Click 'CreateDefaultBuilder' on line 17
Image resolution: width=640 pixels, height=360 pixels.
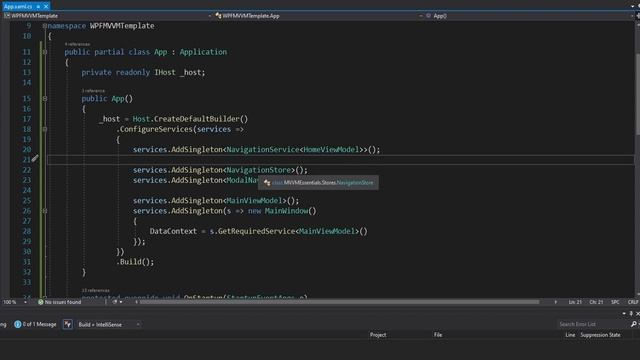196,119
